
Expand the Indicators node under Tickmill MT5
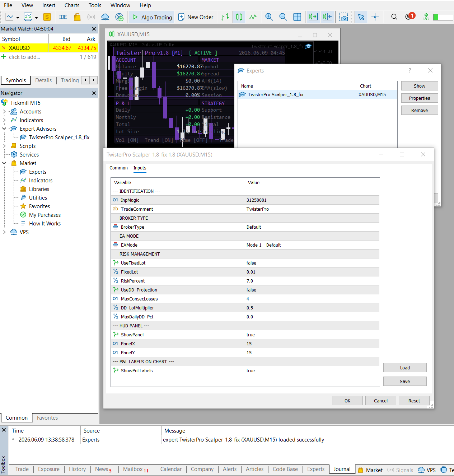(4, 120)
